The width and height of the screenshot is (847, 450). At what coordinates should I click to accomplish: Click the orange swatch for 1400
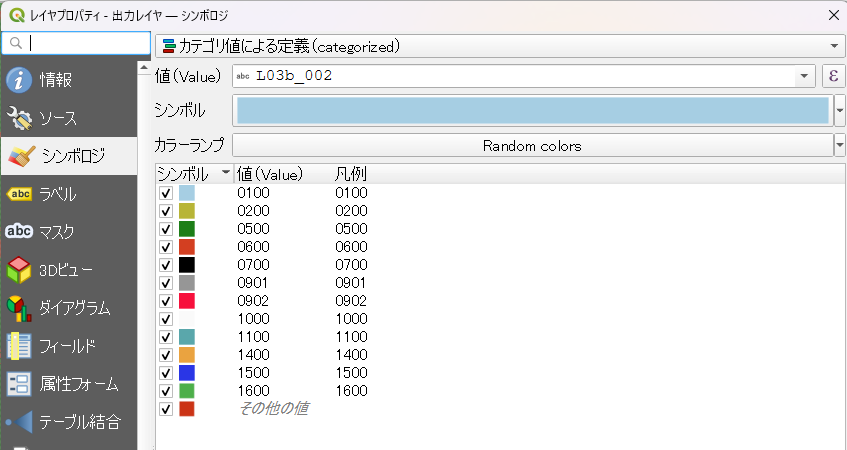coord(187,355)
